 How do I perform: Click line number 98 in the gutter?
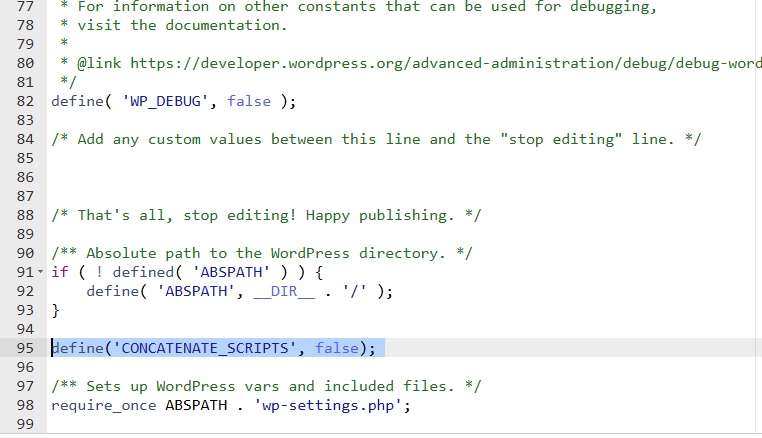(25, 406)
